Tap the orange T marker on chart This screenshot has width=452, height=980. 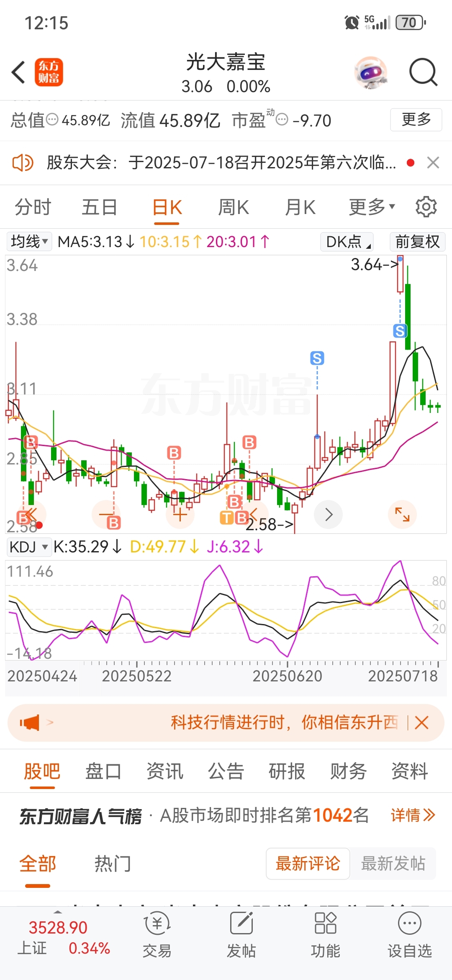pyautogui.click(x=226, y=518)
